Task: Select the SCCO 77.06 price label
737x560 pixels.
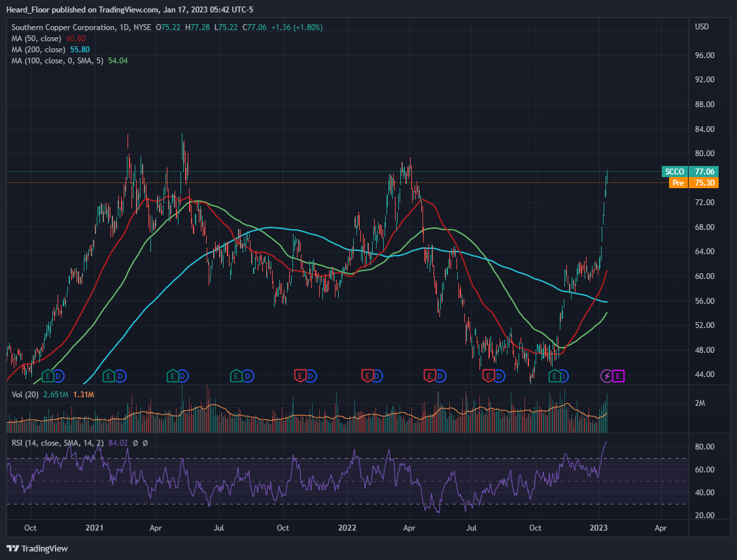Action: (x=690, y=171)
